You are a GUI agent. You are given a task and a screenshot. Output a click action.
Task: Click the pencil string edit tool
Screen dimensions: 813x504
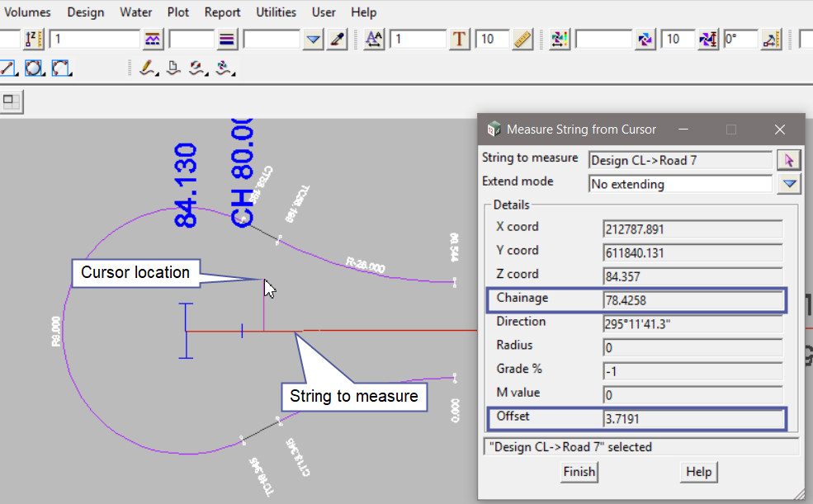coord(148,68)
